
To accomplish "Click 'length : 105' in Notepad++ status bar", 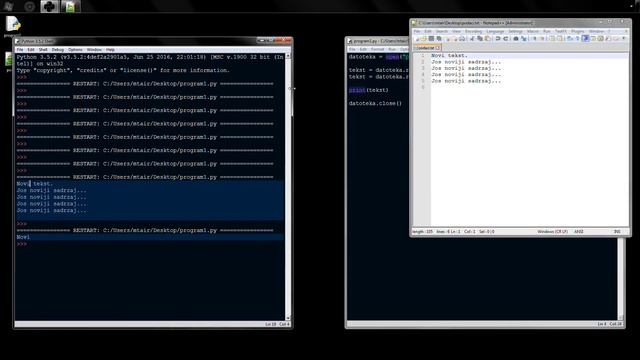I will click(x=422, y=231).
